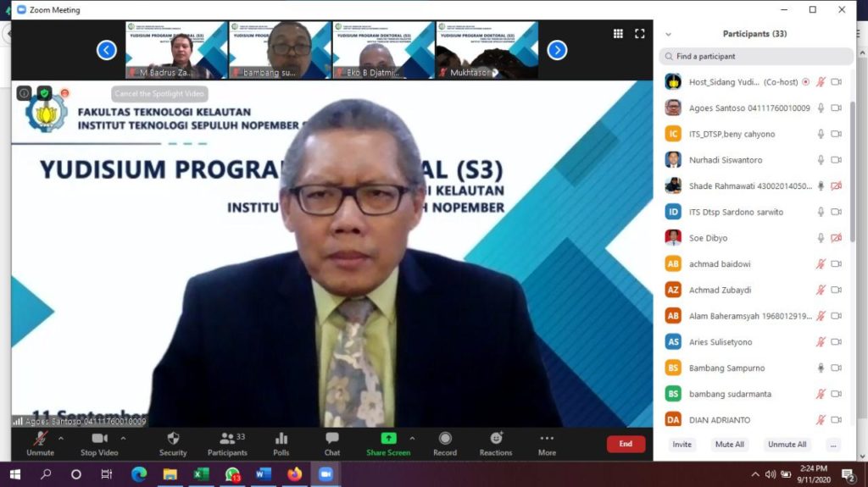The height and width of the screenshot is (487, 868).
Task: Click the green Share Screen icon
Action: pos(388,439)
